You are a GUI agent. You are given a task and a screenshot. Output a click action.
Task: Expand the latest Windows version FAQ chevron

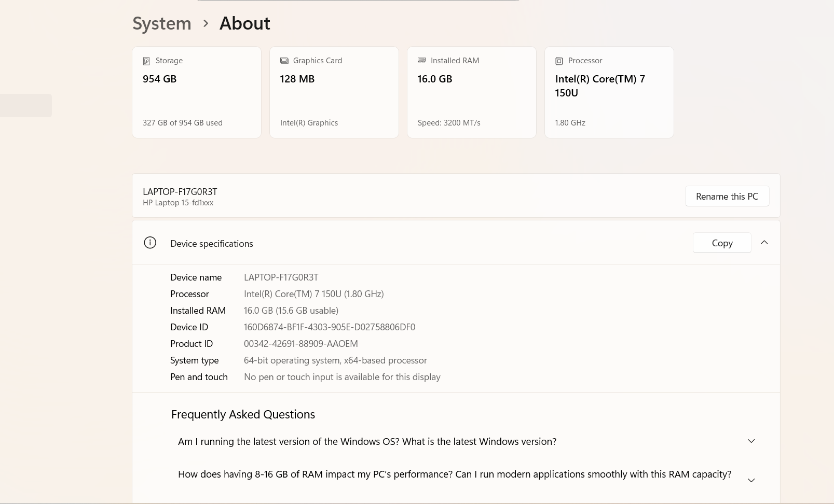tap(751, 441)
